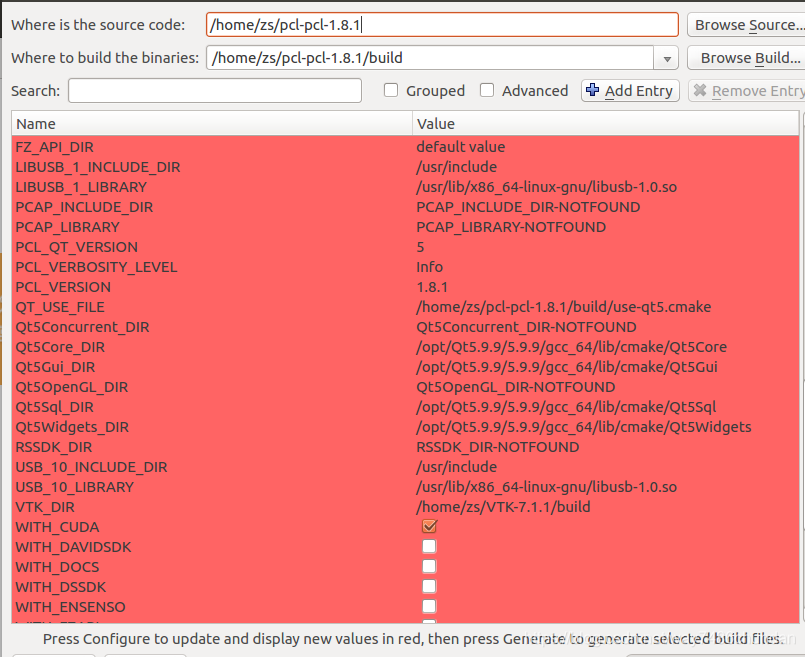Edit the PCL_VERSION value 1.8.1
Screen dimensions: 805x657
point(432,287)
